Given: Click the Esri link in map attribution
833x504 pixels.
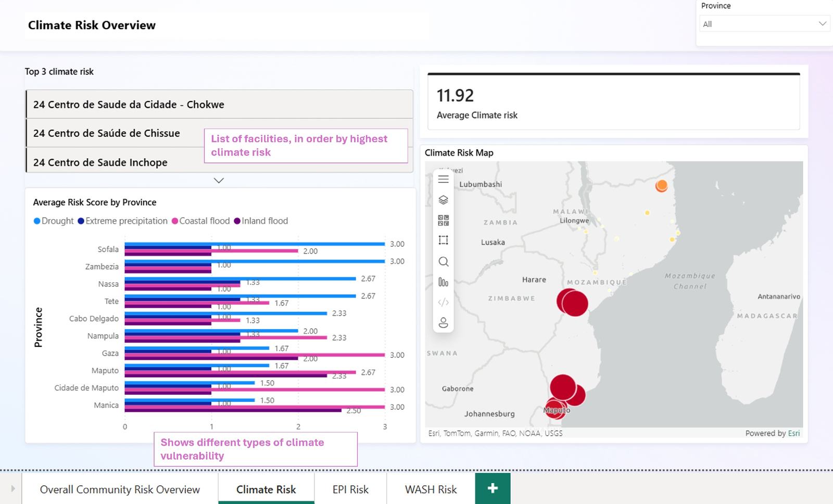Looking at the screenshot, I should 794,433.
